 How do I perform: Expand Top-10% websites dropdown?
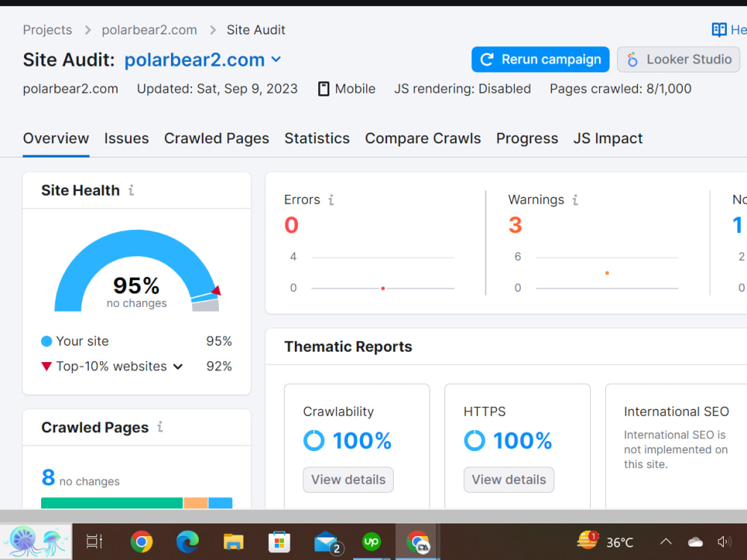pyautogui.click(x=178, y=367)
